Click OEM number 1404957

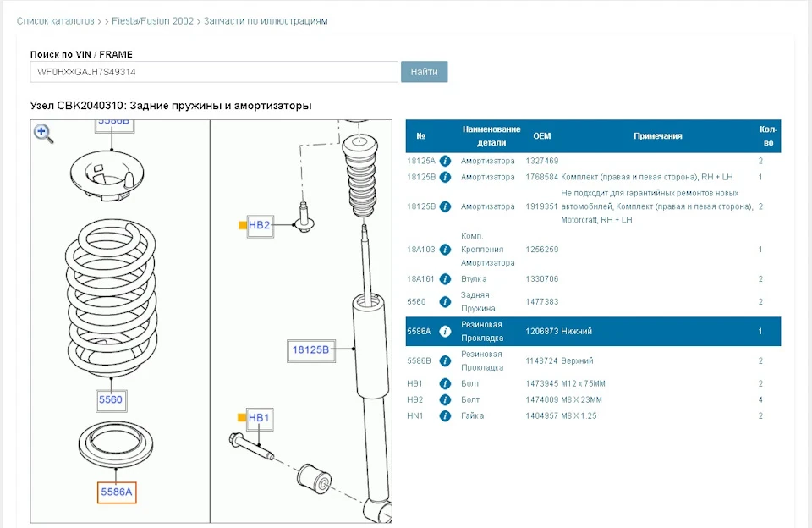click(x=542, y=416)
